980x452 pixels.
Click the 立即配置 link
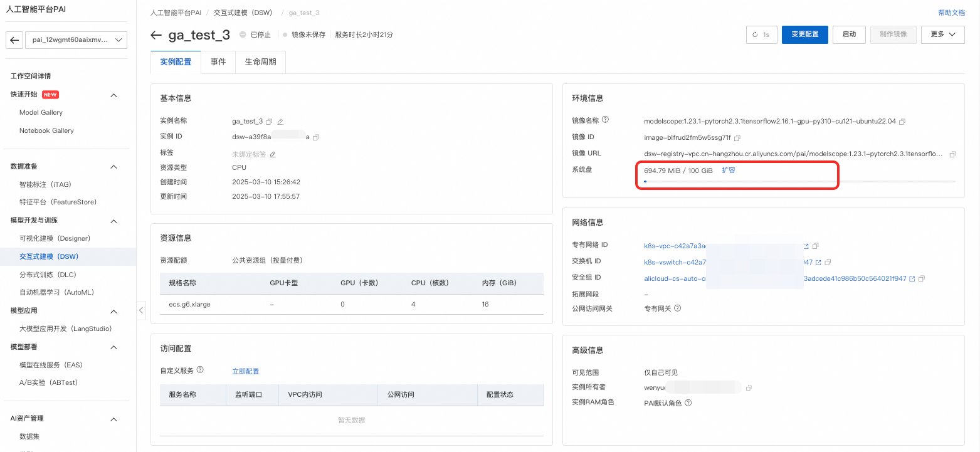[x=245, y=371]
